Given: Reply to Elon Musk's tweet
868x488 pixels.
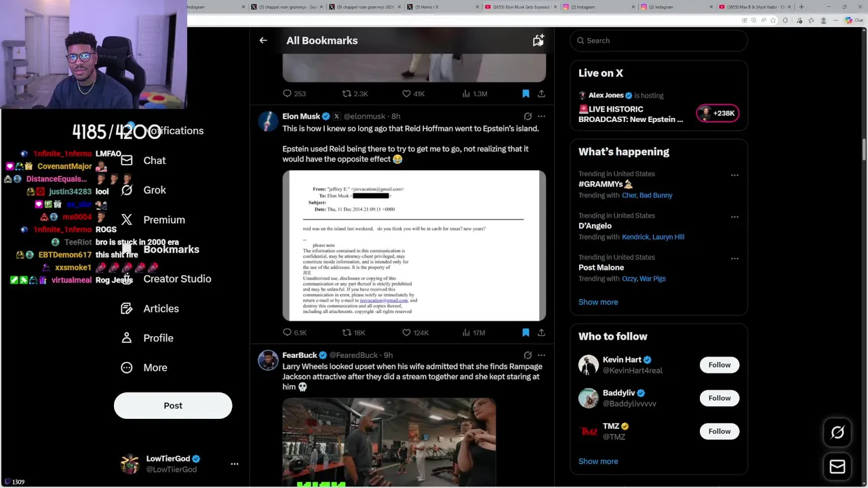Looking at the screenshot, I should [x=295, y=333].
